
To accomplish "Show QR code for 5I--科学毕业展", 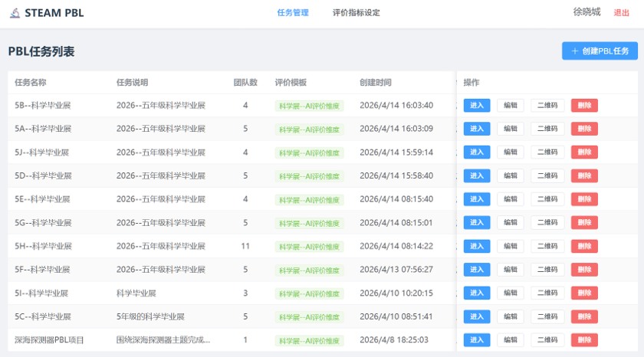I will point(547,293).
